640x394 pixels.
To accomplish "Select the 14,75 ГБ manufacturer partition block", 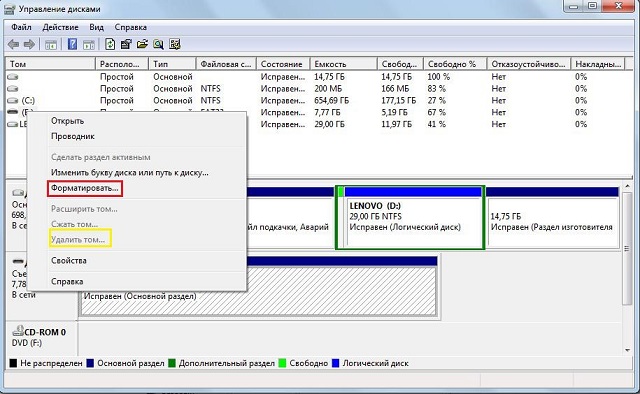I will [x=553, y=217].
